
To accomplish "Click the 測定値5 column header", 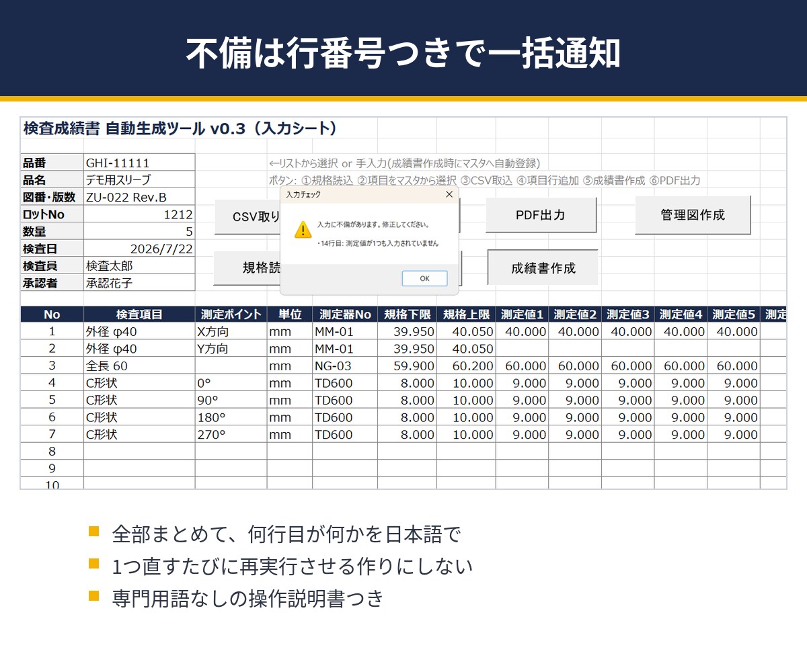I will 734,314.
